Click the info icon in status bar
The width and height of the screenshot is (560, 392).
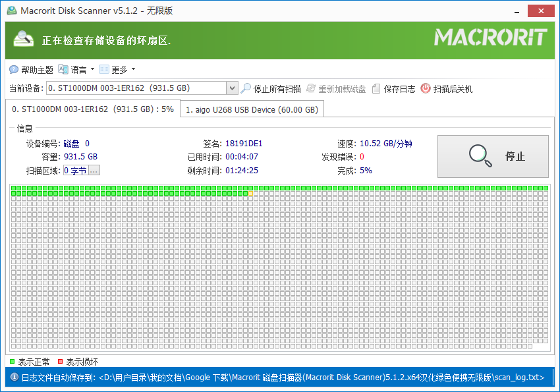click(x=14, y=378)
